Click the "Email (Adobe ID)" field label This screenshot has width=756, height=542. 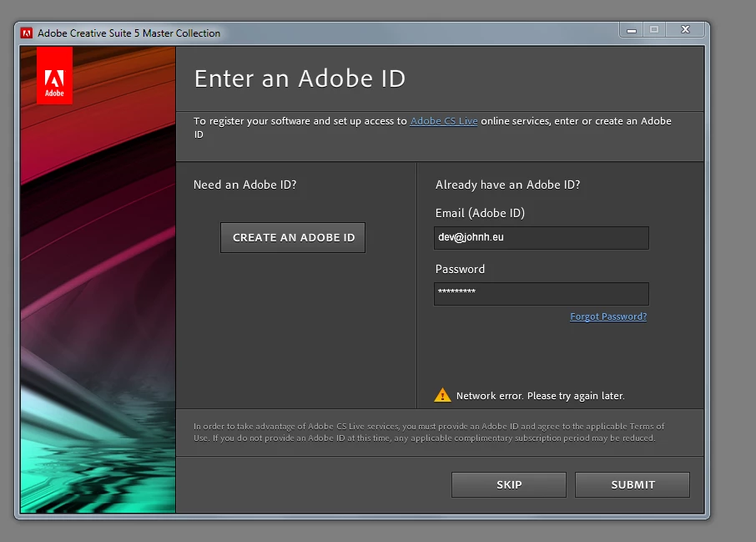click(480, 213)
